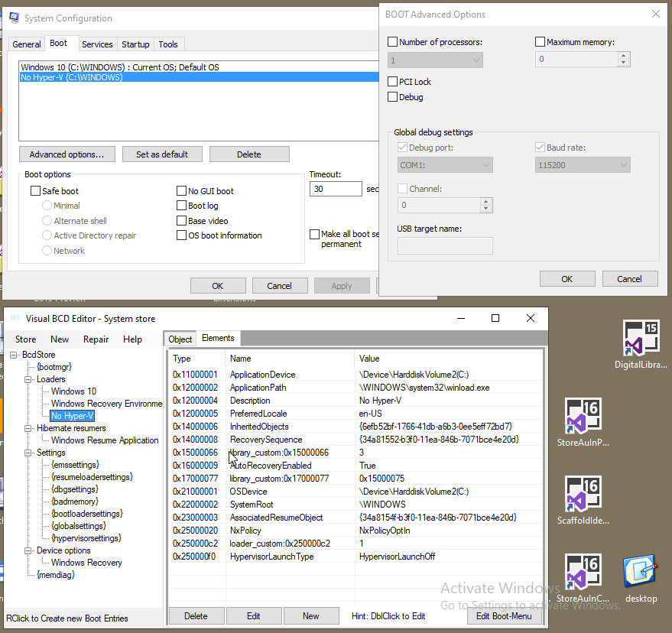
Task: Check the Safe boot option
Action: (36, 190)
